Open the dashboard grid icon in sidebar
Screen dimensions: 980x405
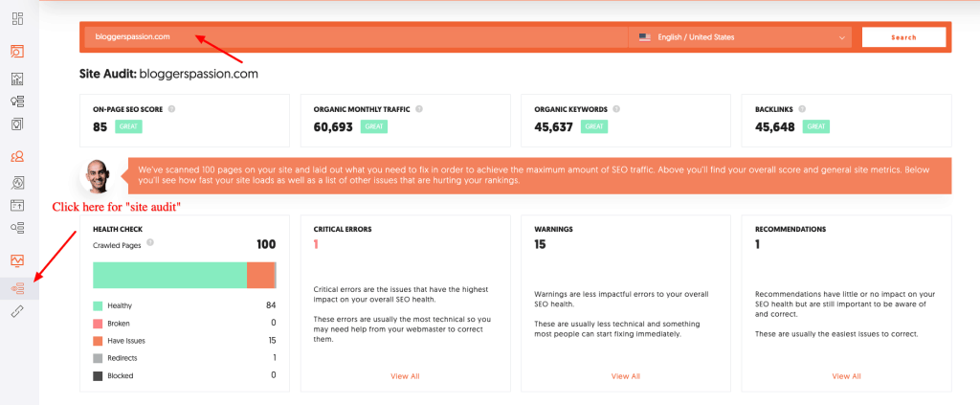18,18
